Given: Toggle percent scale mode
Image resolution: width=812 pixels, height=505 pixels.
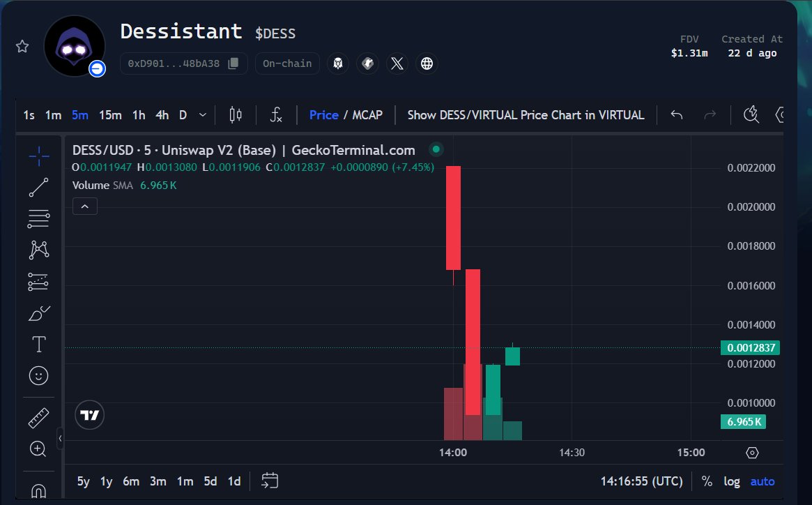Looking at the screenshot, I should click(x=707, y=482).
